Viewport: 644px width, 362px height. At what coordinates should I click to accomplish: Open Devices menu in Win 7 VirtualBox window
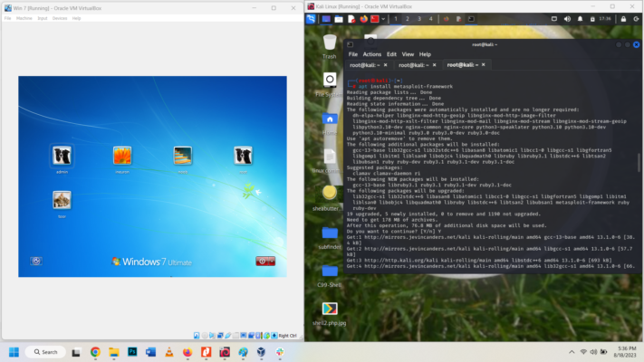coord(60,18)
